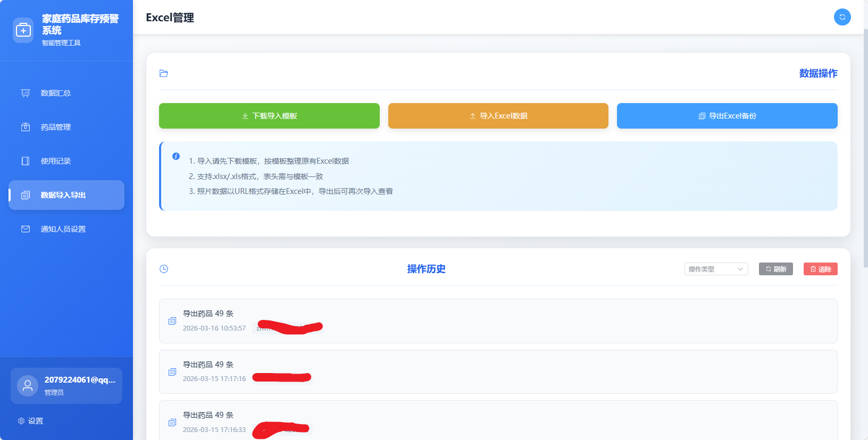Click the clock icon beside 操作历史
Image resolution: width=868 pixels, height=440 pixels.
tap(164, 269)
